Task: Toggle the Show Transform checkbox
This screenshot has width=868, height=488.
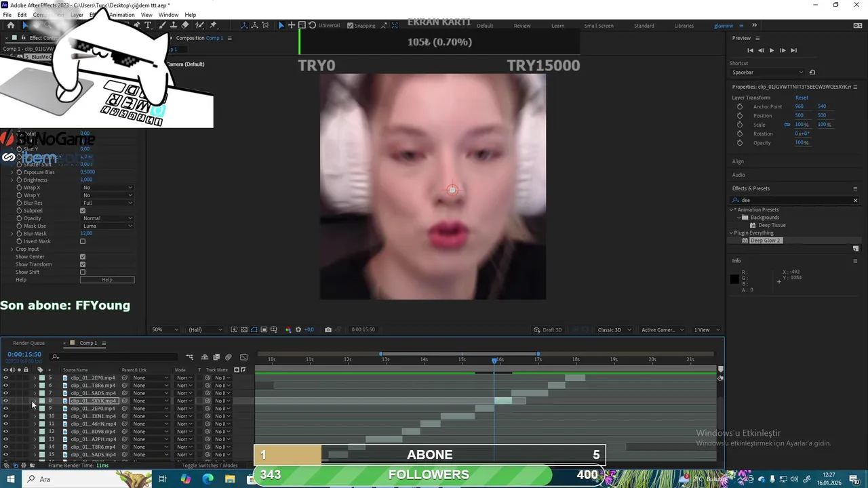Action: click(x=83, y=264)
